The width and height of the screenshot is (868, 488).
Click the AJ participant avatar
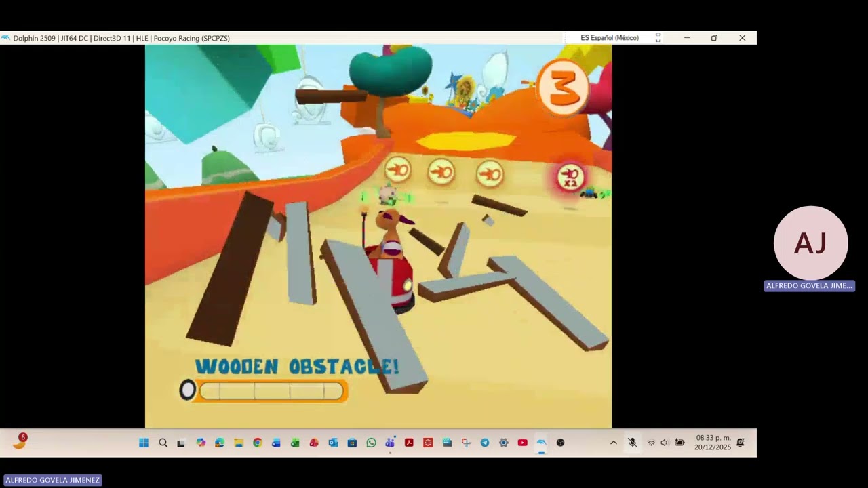tap(810, 243)
